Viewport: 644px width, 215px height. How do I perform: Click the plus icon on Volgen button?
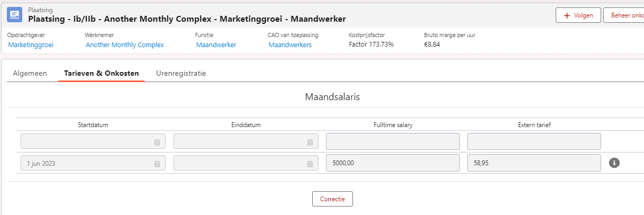click(x=567, y=15)
